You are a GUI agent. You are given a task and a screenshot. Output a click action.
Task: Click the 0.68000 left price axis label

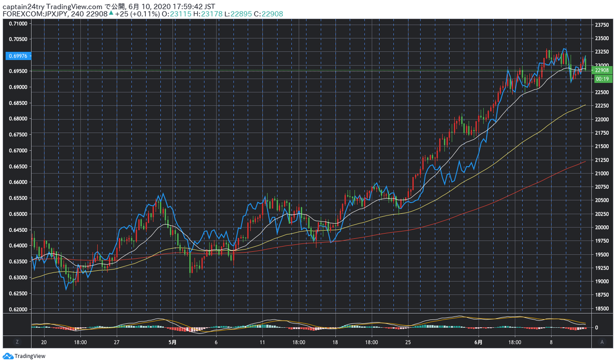(x=19, y=119)
